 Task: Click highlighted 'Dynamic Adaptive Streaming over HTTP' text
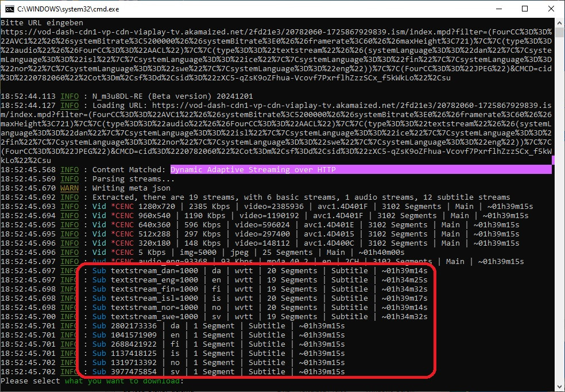(253, 170)
